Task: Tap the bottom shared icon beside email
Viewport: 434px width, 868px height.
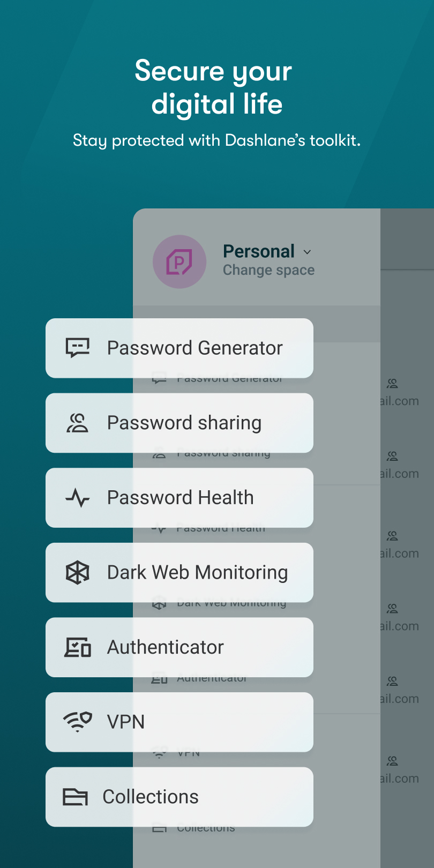Action: (392, 761)
